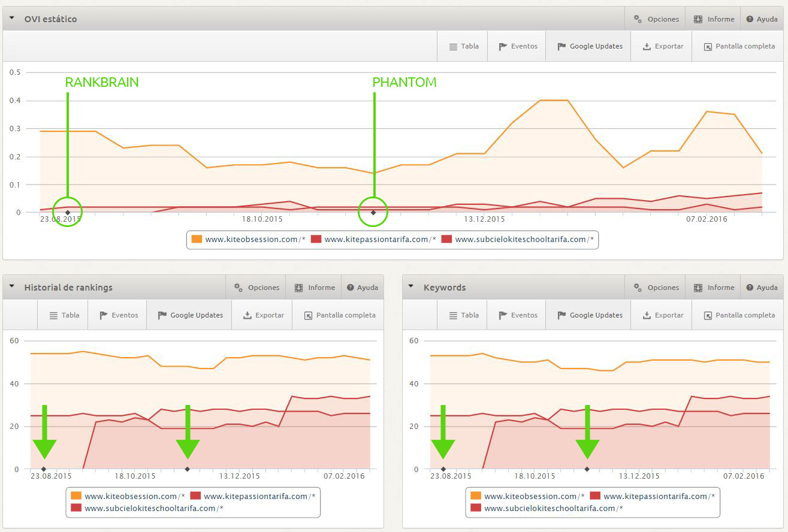The height and width of the screenshot is (532, 788).
Task: Open Pantalla completa for OVI estático
Action: tap(738, 46)
